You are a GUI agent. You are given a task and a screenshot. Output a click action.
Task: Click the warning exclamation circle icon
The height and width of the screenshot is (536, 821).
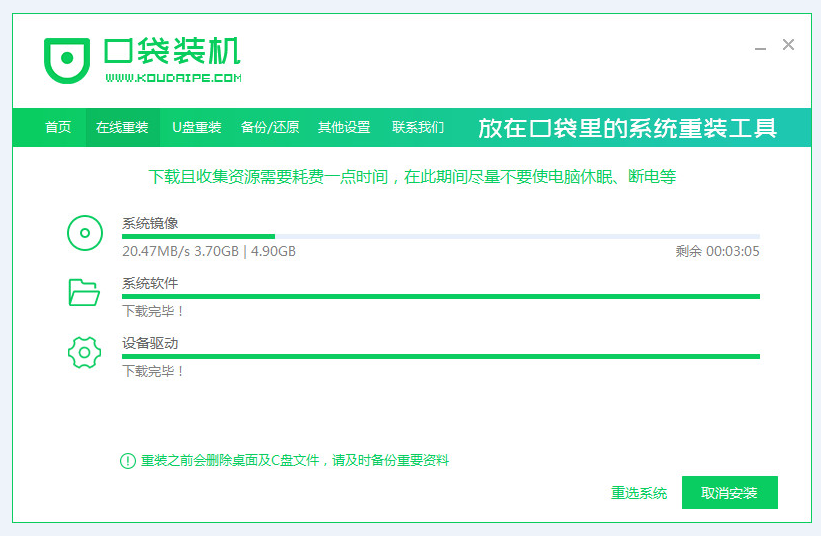tap(128, 461)
